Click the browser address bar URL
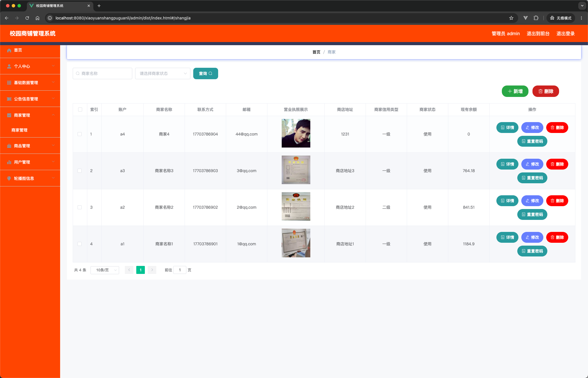This screenshot has width=588, height=378. 123,18
